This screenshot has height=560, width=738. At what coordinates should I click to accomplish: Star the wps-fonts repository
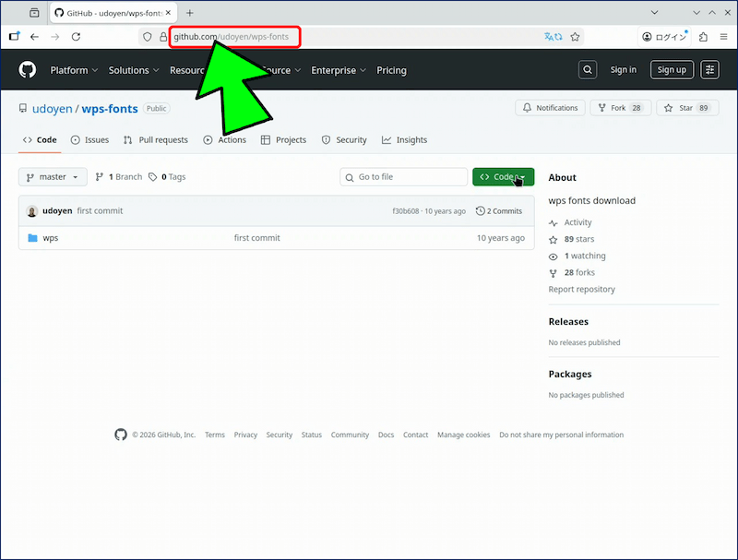678,108
